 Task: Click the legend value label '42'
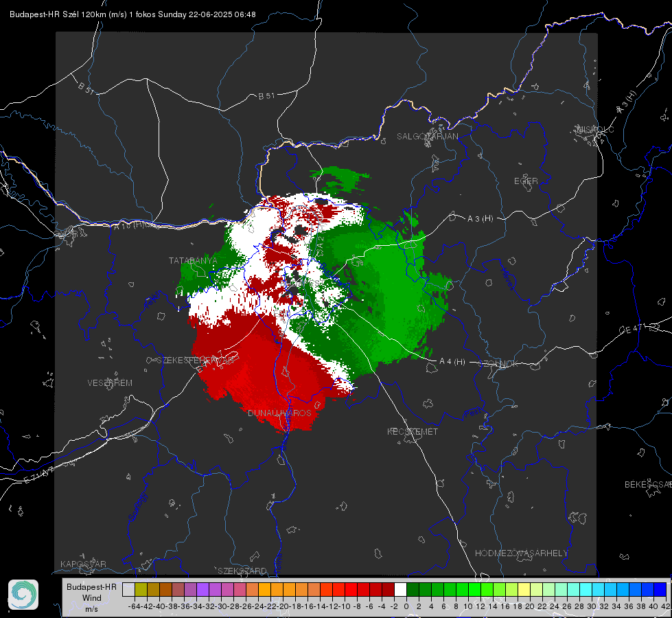[666, 606]
